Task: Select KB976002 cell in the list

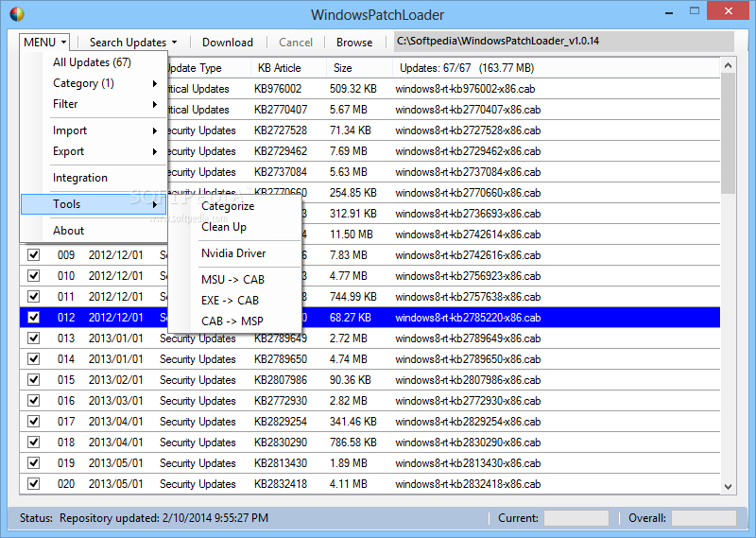Action: (278, 89)
